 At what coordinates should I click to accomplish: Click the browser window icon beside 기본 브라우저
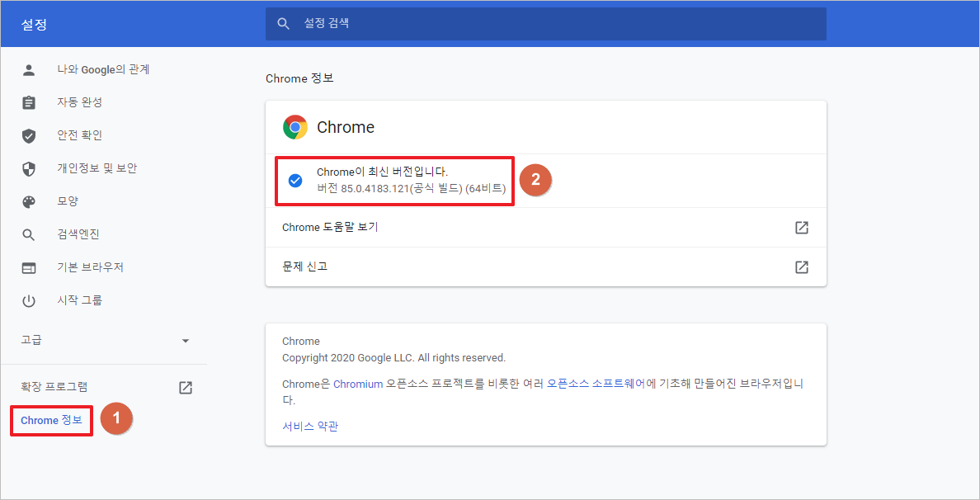(x=29, y=268)
